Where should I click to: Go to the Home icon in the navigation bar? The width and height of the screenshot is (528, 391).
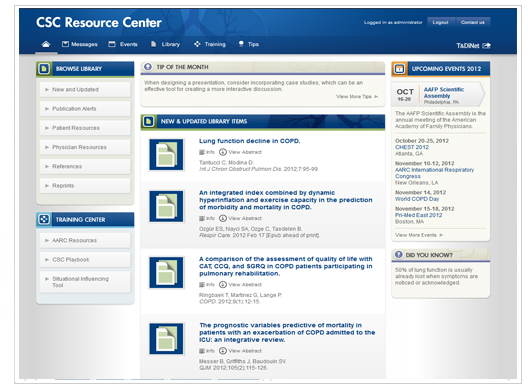pos(46,44)
